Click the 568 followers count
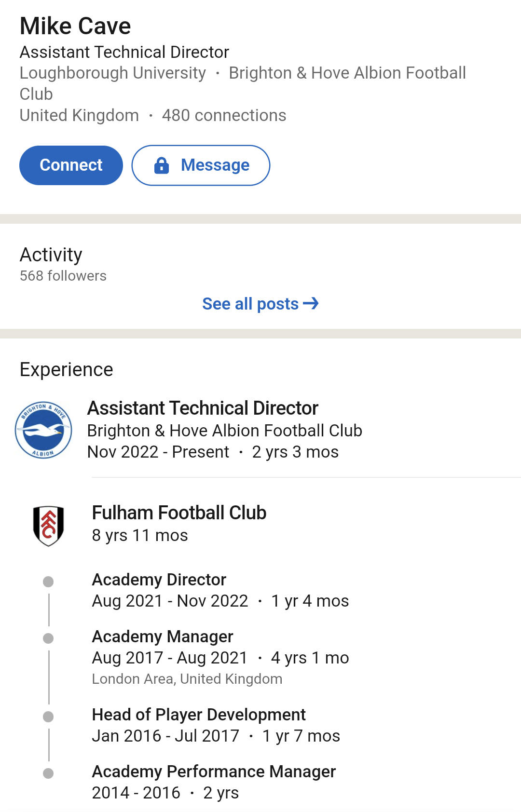 click(63, 276)
